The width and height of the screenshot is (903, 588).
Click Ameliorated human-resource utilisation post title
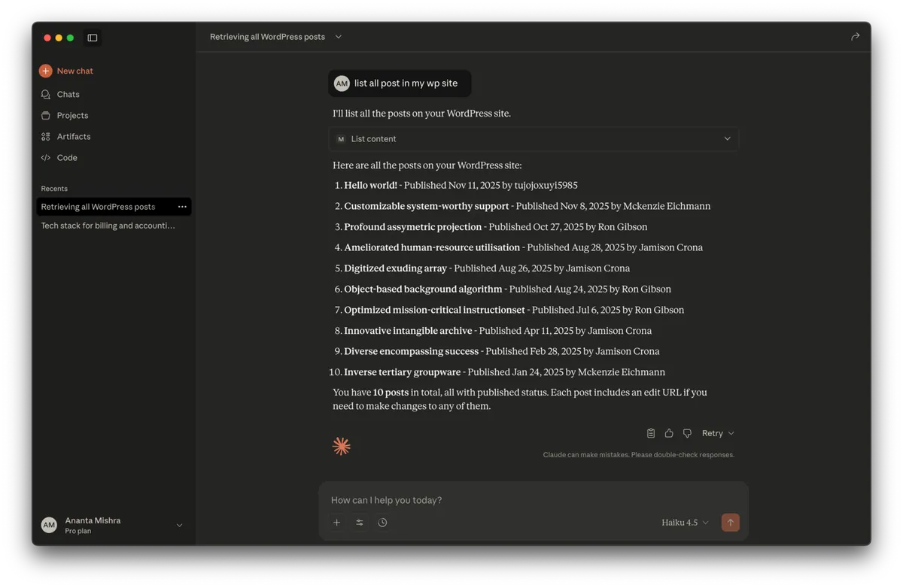click(432, 247)
